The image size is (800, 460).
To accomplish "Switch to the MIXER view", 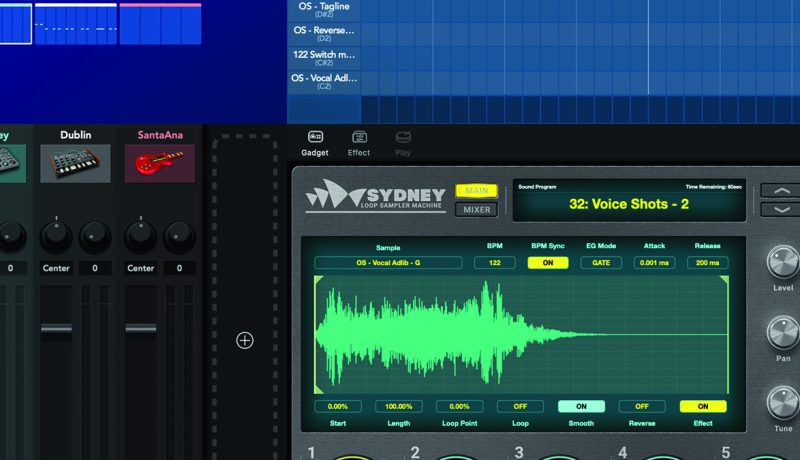I will coord(477,210).
